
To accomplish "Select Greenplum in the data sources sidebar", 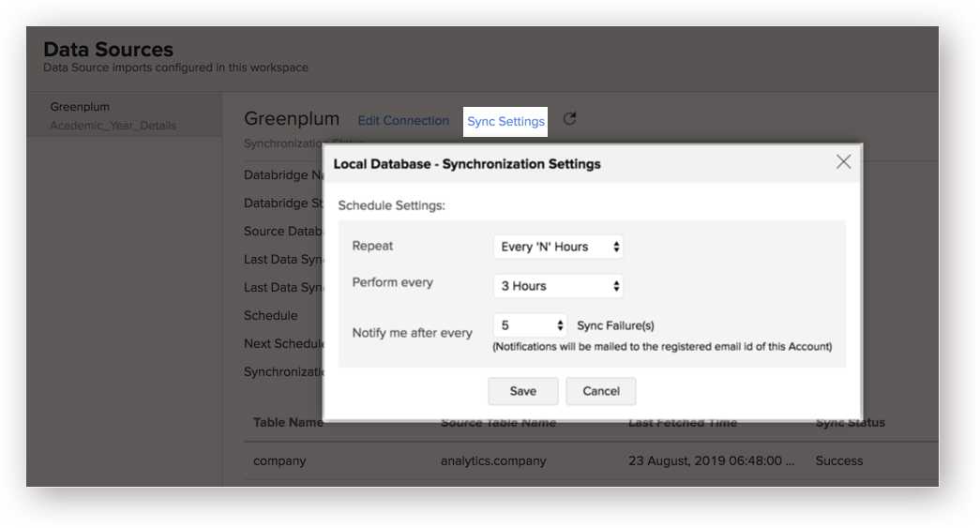I will point(80,107).
